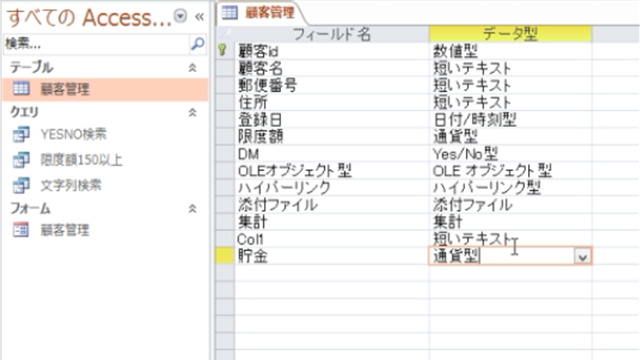The width and height of the screenshot is (640, 360).
Task: Open the data type dropdown for 貯金
Action: pos(582,257)
